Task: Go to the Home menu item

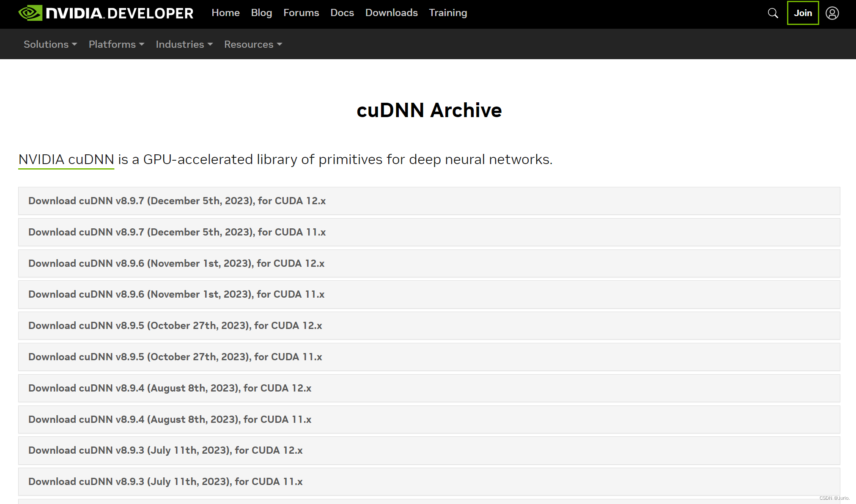Action: tap(225, 13)
